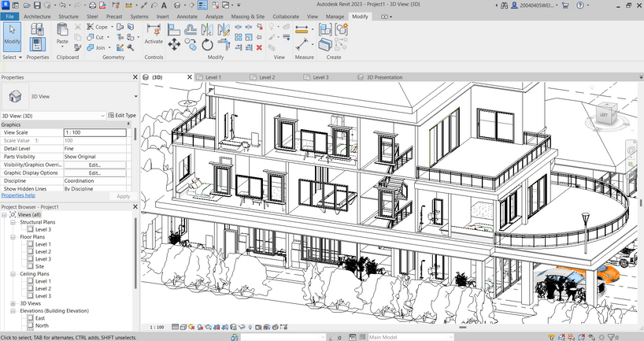Open the Select panel dropdown
644x341 pixels.
[12, 57]
